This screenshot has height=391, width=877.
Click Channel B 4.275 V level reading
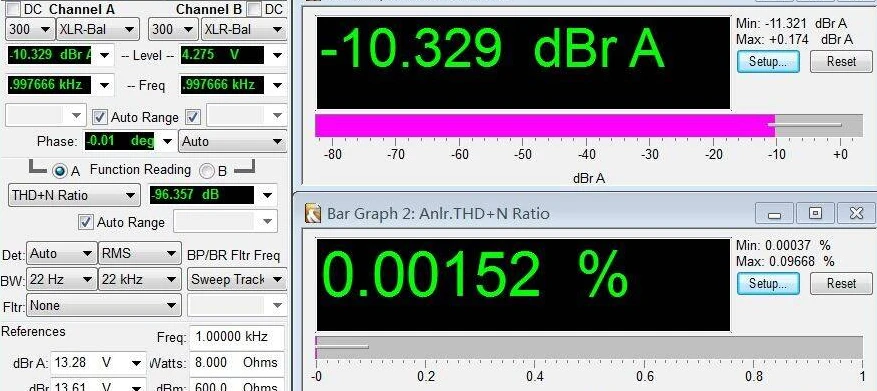coord(222,55)
